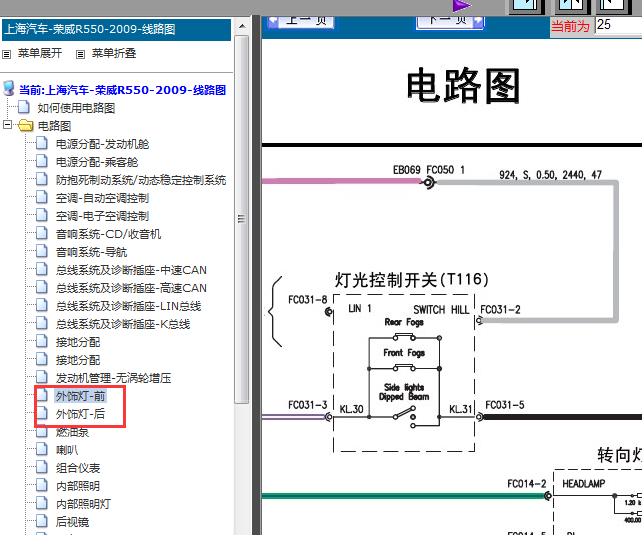642x535 pixels.
Task: Go to previous page with 上一页 button
Action: pyautogui.click(x=301, y=21)
